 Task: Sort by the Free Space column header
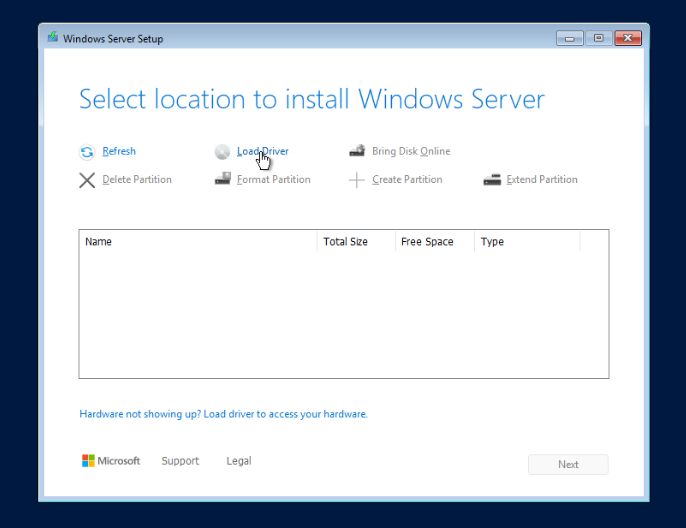click(426, 242)
